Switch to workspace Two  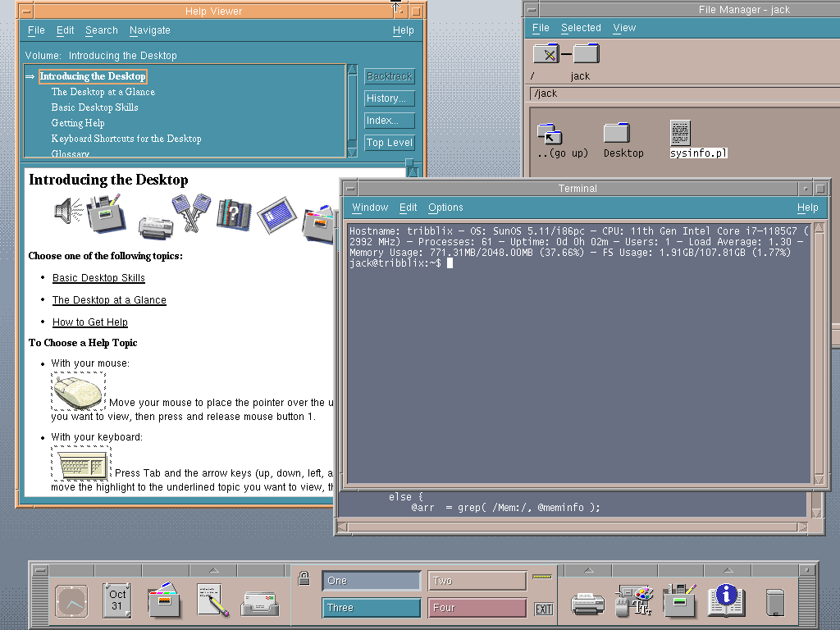pos(477,581)
